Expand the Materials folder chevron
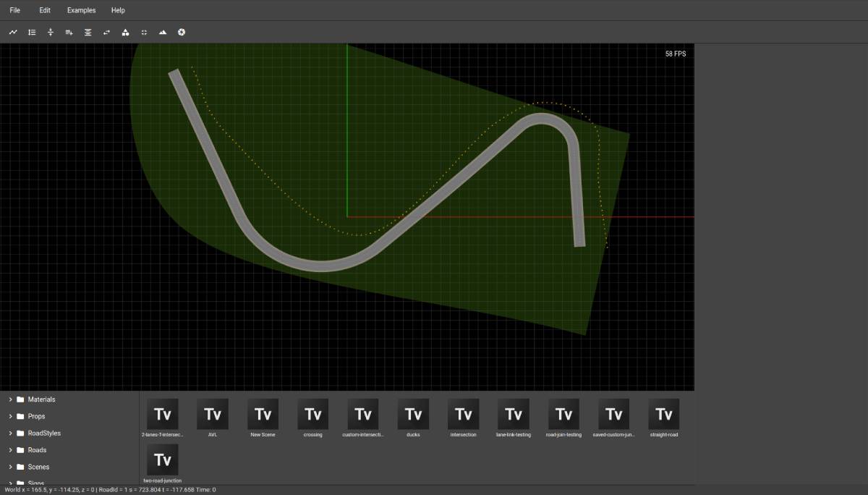The height and width of the screenshot is (495, 868). [10, 399]
